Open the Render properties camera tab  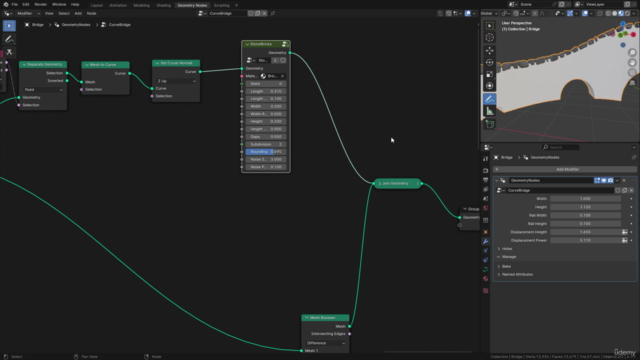[x=485, y=171]
